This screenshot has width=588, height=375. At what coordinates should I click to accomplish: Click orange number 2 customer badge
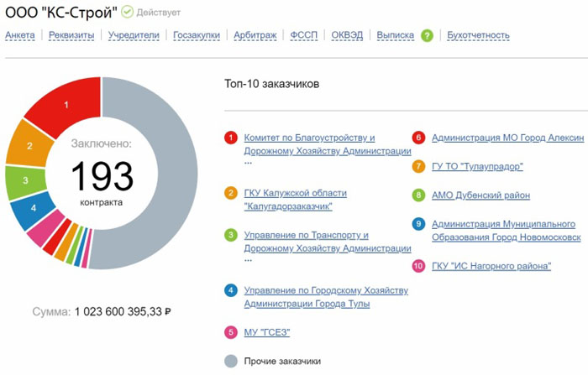(x=230, y=193)
